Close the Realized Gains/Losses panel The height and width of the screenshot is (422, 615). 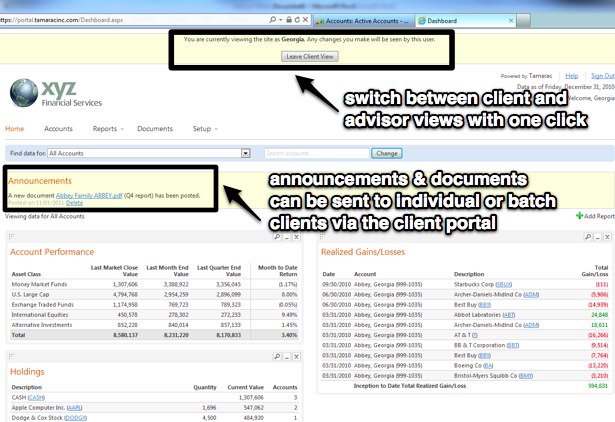pyautogui.click(x=607, y=237)
